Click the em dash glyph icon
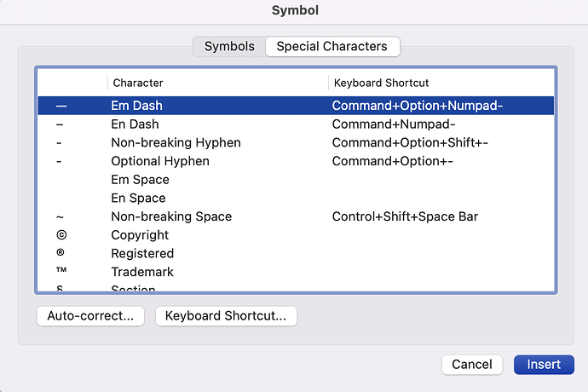The width and height of the screenshot is (588, 392). coord(61,106)
